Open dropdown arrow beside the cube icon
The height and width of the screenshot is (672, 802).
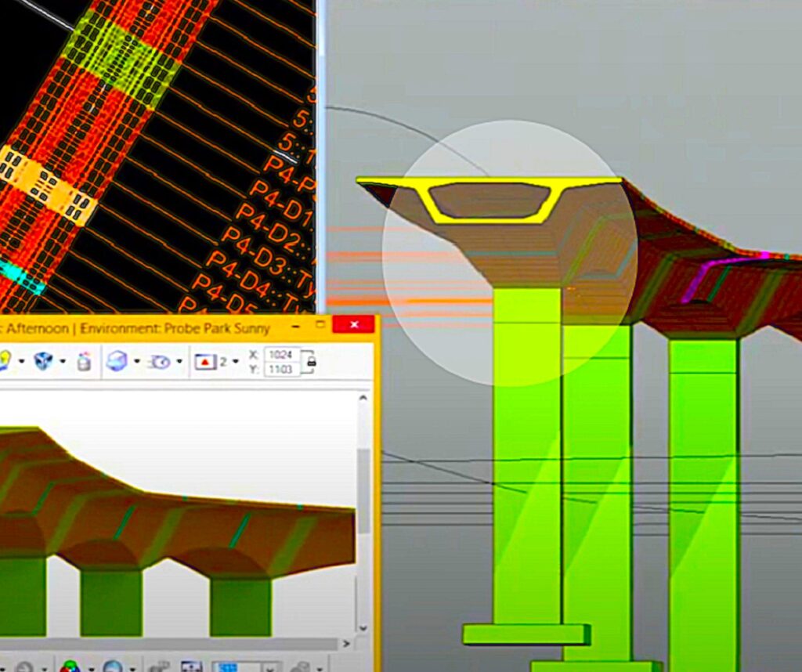tap(63, 362)
